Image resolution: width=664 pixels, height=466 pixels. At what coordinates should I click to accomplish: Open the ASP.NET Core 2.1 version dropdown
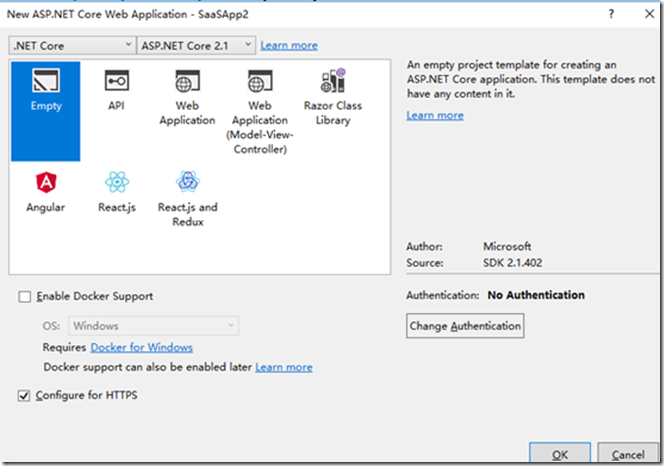tap(196, 45)
